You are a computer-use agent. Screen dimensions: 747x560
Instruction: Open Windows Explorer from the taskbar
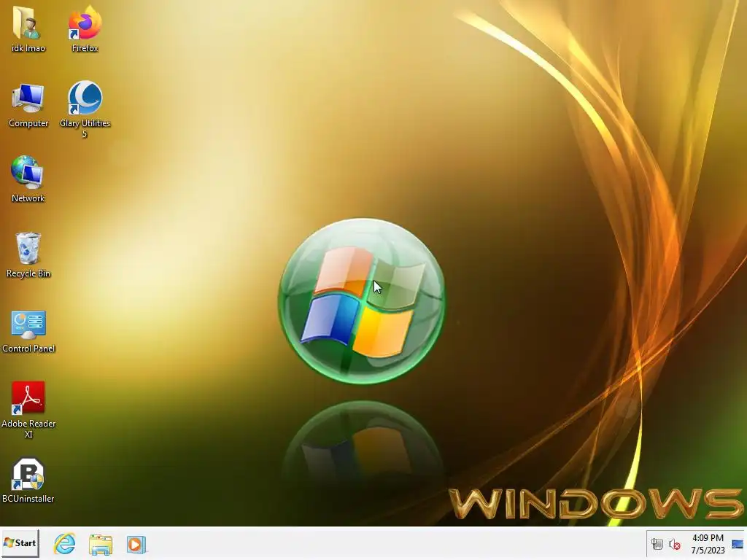pos(101,544)
